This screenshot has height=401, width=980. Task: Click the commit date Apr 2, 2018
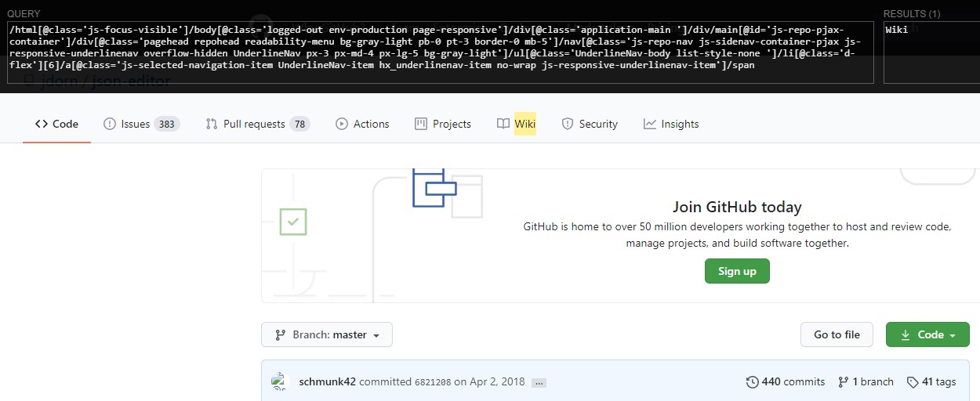point(496,381)
